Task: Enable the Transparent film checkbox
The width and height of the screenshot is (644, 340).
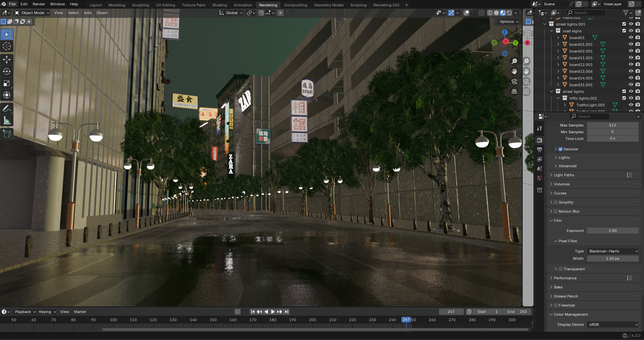Action: 560,269
